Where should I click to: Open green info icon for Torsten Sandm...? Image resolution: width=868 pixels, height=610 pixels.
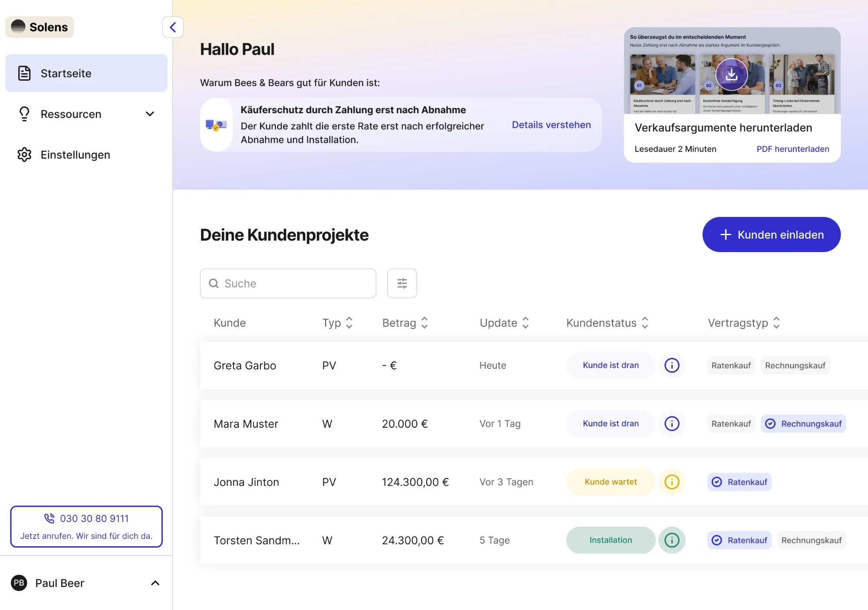pyautogui.click(x=672, y=540)
